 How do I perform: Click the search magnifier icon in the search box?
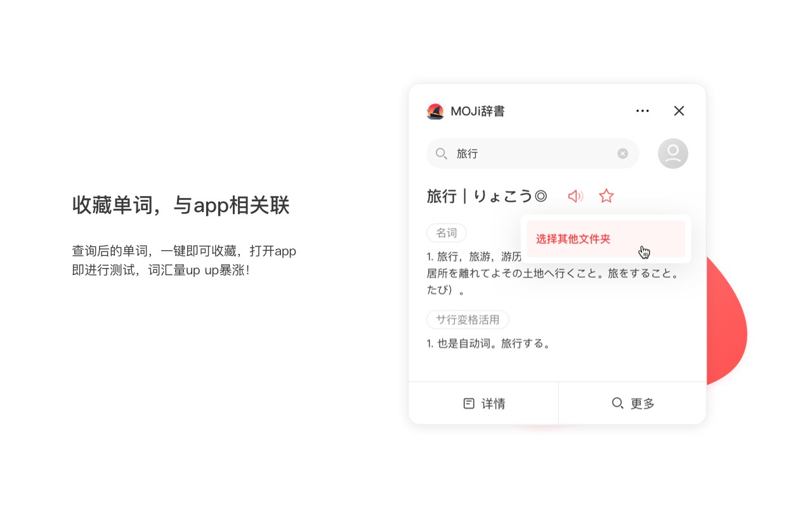442,154
